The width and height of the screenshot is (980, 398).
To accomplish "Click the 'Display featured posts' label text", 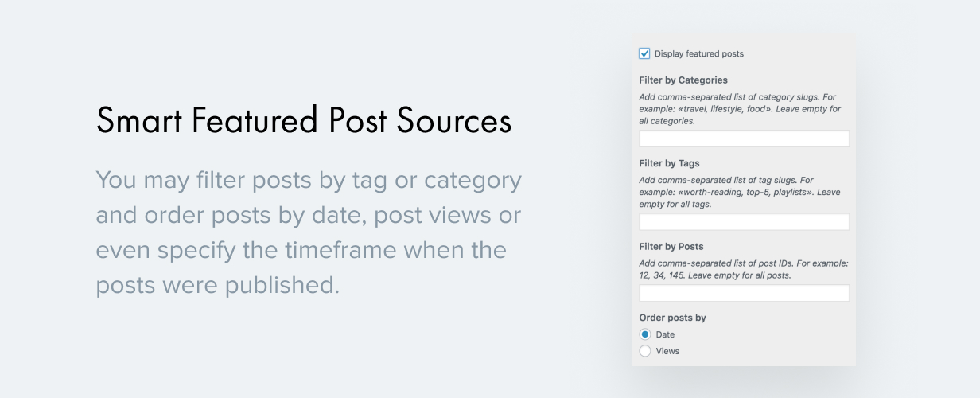I will point(698,54).
